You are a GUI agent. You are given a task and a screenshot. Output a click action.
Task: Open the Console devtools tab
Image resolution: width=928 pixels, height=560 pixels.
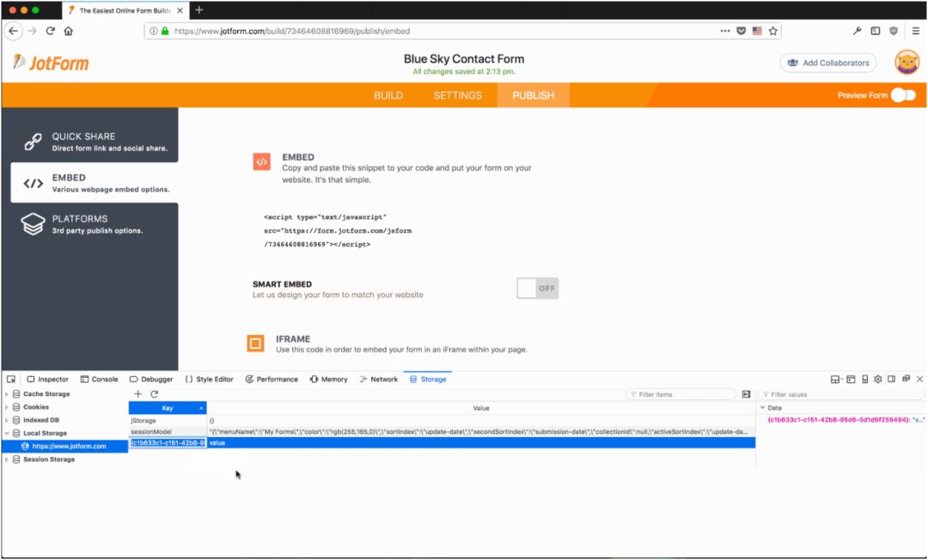pos(100,379)
